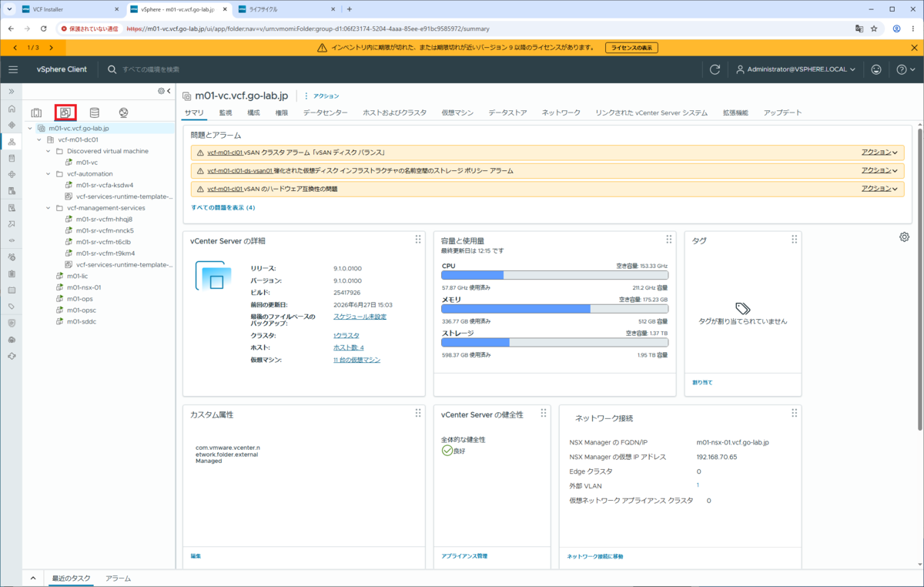Select the VMs and Templates view icon
The width and height of the screenshot is (924, 587).
[x=65, y=112]
